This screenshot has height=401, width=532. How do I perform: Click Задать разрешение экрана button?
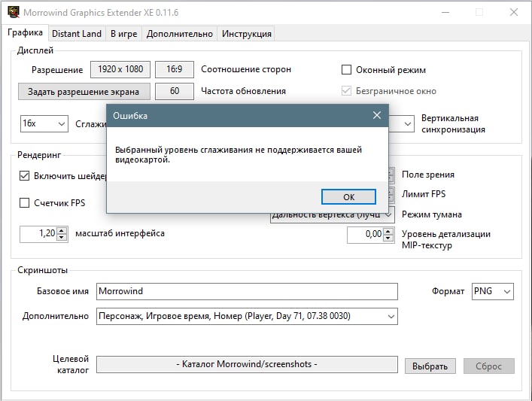click(x=84, y=92)
